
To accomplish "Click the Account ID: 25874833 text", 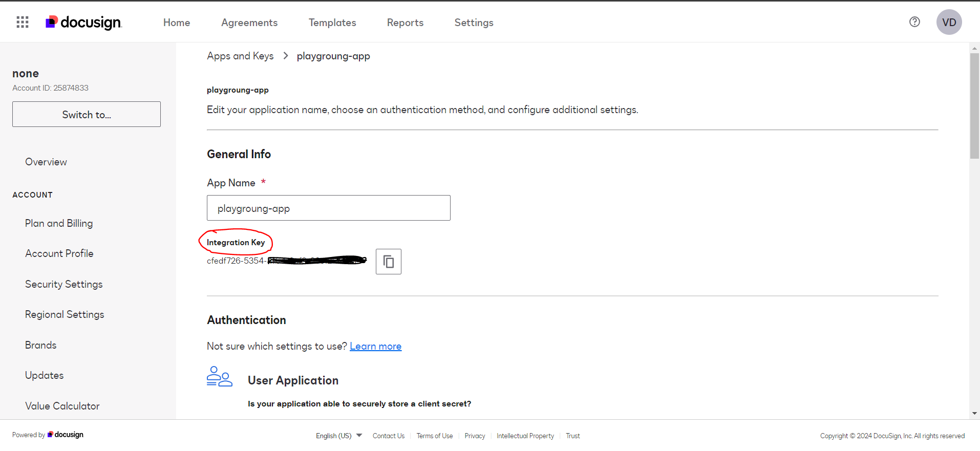I will click(x=51, y=88).
